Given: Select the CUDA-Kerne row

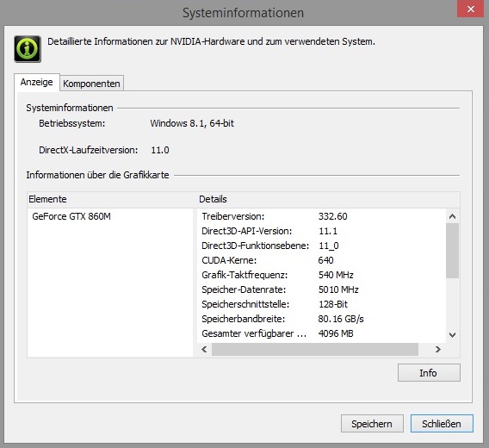Looking at the screenshot, I should (321, 260).
